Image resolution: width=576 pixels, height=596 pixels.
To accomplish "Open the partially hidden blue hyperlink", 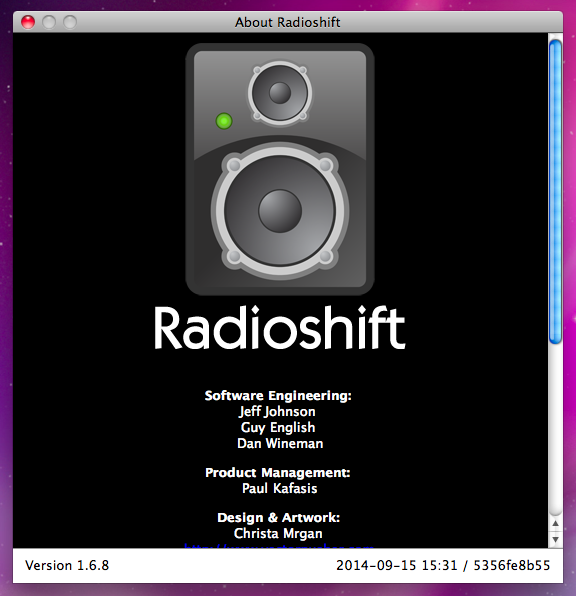I will pyautogui.click(x=279, y=546).
